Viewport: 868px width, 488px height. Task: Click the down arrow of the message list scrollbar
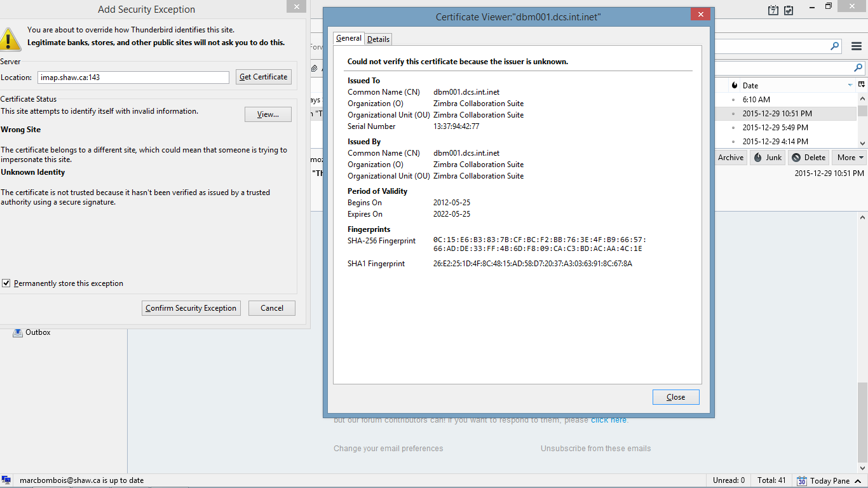pos(862,144)
